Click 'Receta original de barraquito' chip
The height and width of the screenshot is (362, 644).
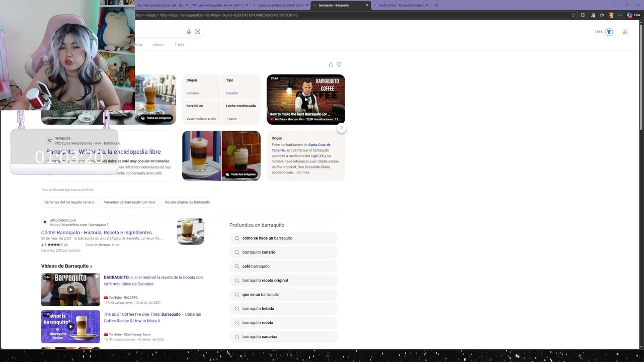click(x=187, y=202)
